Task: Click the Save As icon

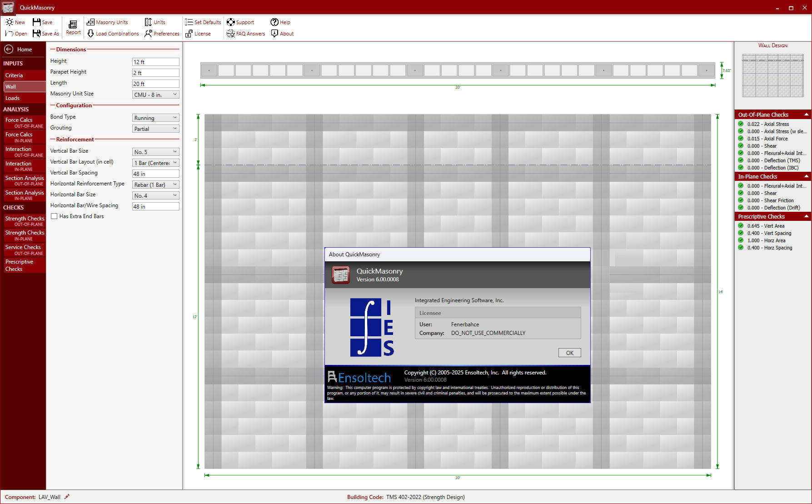Action: coord(45,33)
